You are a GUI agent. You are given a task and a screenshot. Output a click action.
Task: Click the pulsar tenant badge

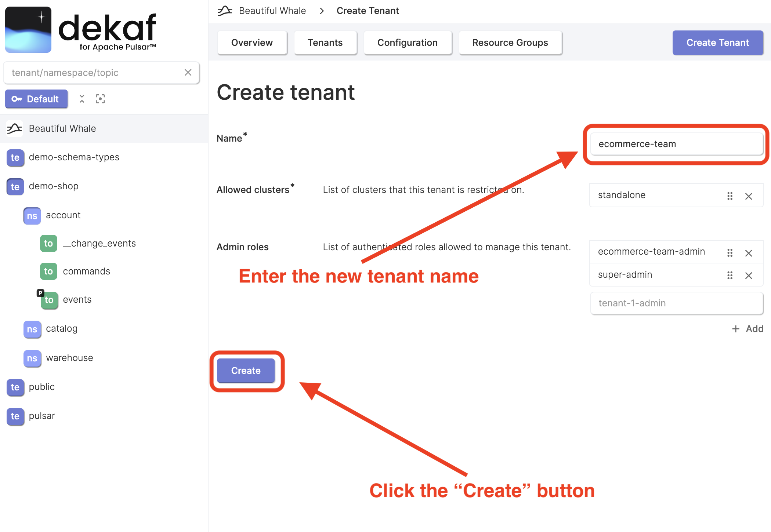[15, 416]
